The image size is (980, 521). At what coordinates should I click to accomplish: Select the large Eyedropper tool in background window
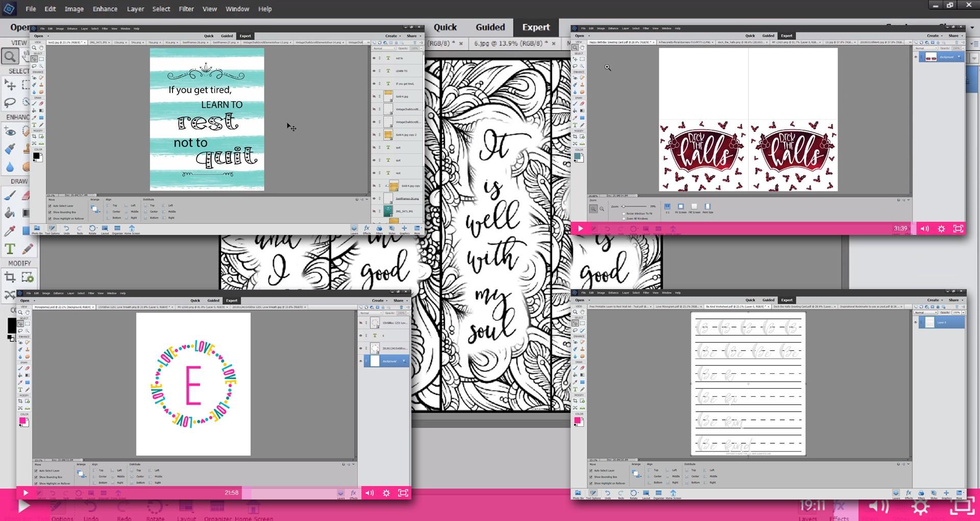coord(10,231)
